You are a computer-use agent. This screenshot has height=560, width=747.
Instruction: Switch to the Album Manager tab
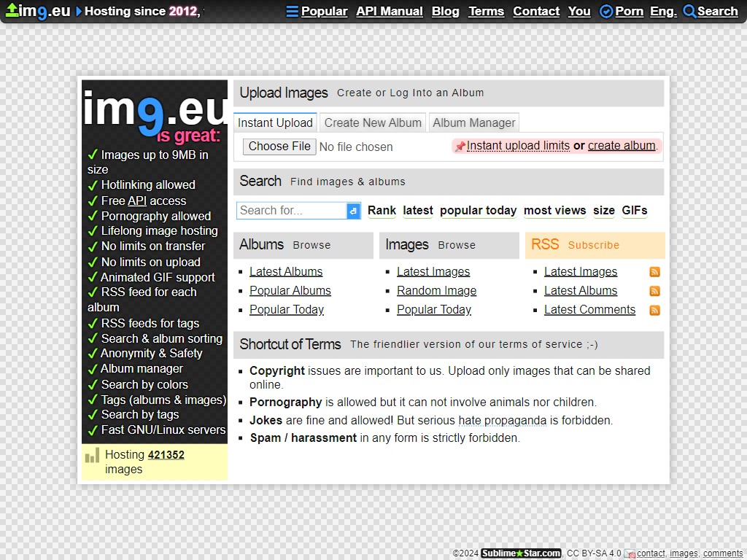click(x=473, y=122)
